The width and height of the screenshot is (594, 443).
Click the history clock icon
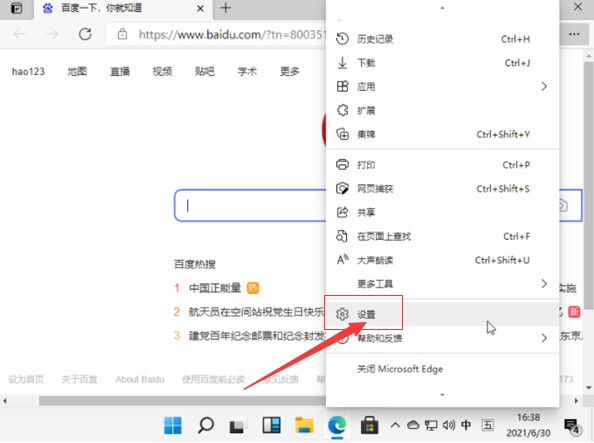342,39
